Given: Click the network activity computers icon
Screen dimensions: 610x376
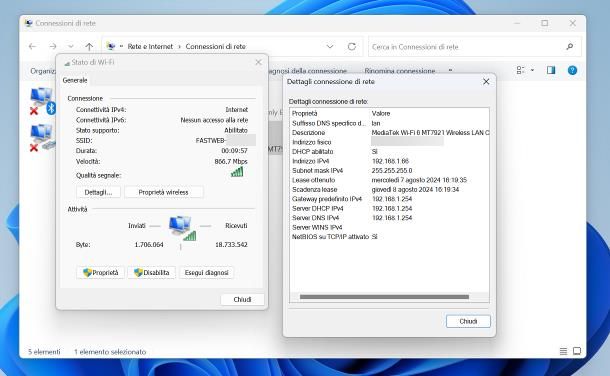Looking at the screenshot, I should point(182,228).
